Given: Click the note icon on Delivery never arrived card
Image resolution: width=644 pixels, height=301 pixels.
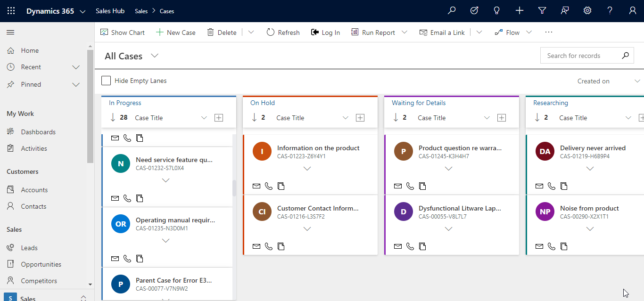Looking at the screenshot, I should click(x=564, y=186).
